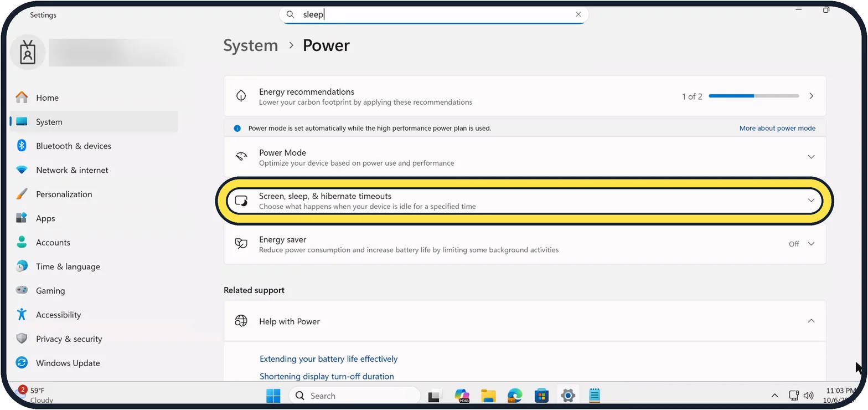Click inside the Settings search field

tap(434, 15)
